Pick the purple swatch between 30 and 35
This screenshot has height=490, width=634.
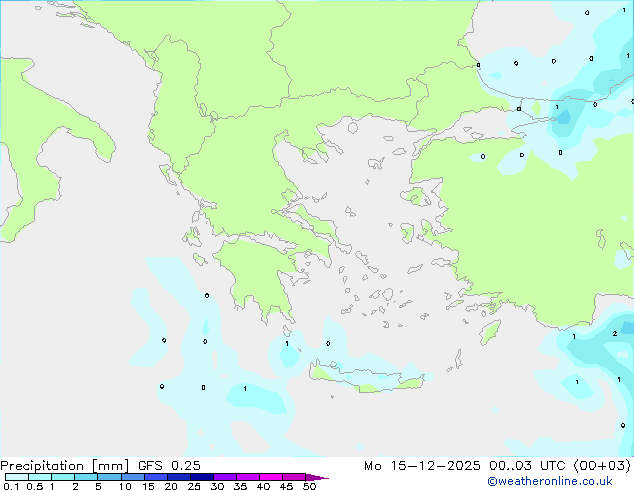pos(225,477)
